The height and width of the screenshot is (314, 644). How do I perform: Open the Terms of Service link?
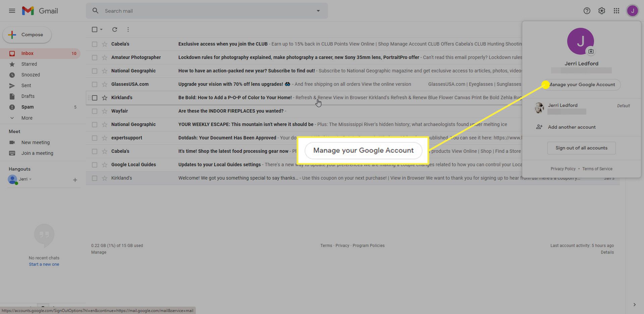click(597, 169)
